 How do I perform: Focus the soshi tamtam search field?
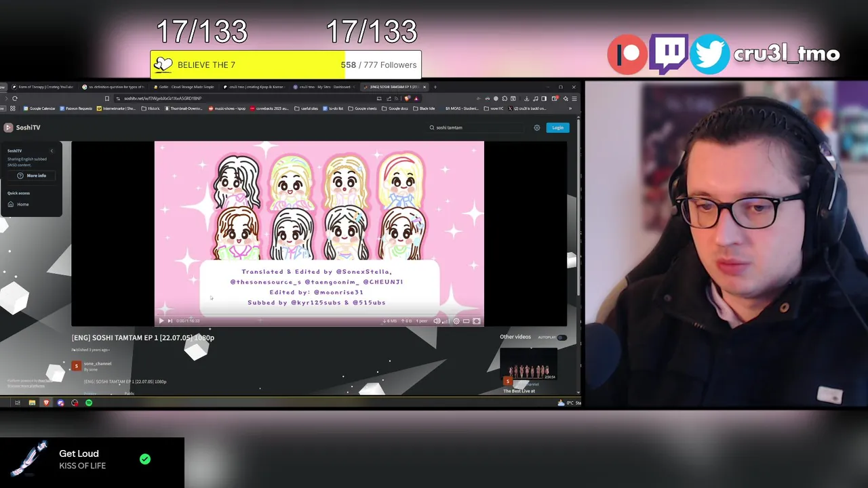point(477,127)
